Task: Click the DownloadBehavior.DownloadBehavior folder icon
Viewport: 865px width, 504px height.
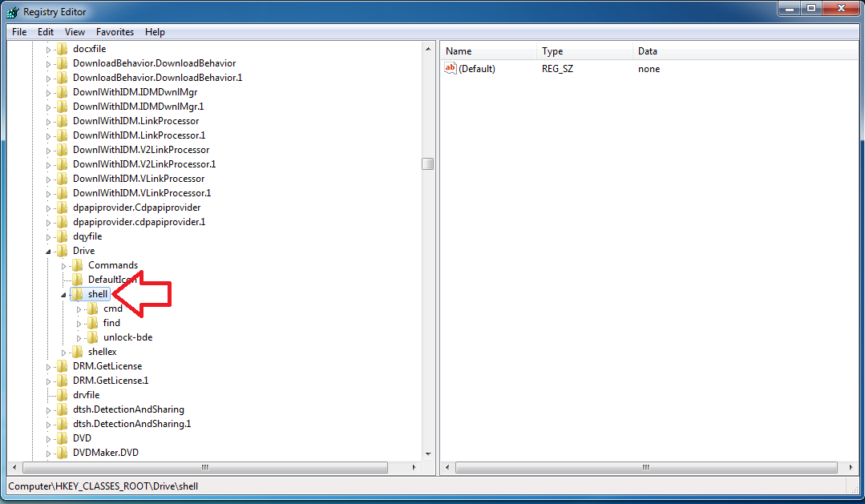Action: coord(63,63)
